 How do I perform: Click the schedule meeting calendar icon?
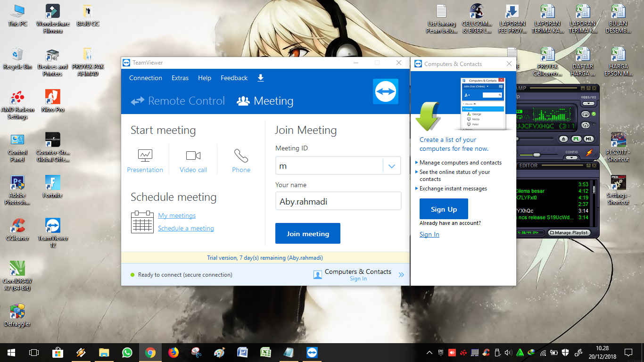coord(142,222)
